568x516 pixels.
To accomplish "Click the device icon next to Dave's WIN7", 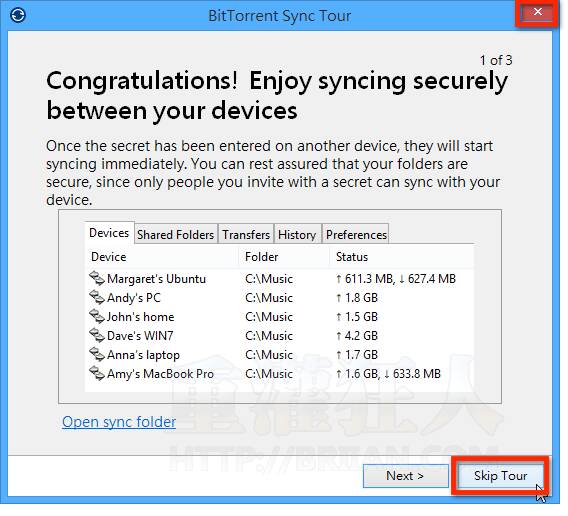I will (x=97, y=335).
